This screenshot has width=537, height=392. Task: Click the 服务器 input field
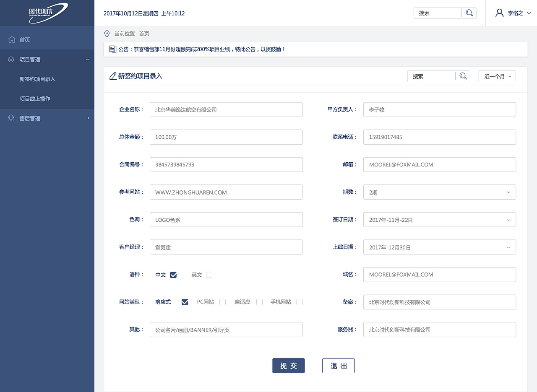pos(440,330)
